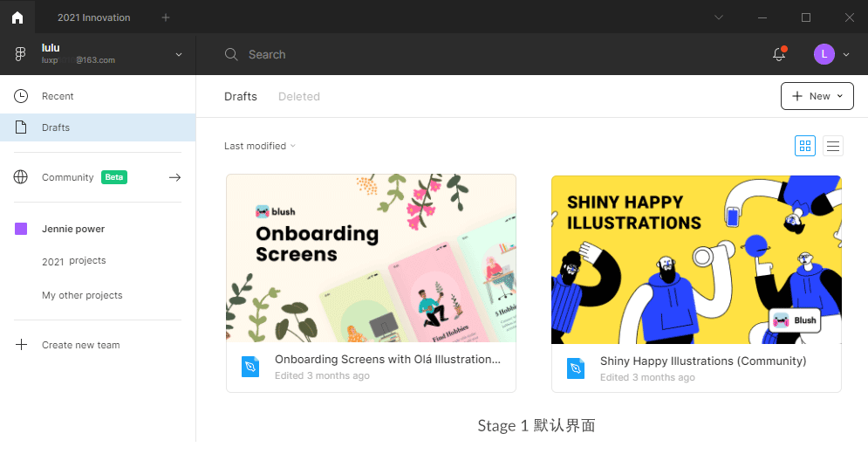The image size is (868, 454).
Task: Click the Drafts file icon in sidebar
Action: coord(20,127)
